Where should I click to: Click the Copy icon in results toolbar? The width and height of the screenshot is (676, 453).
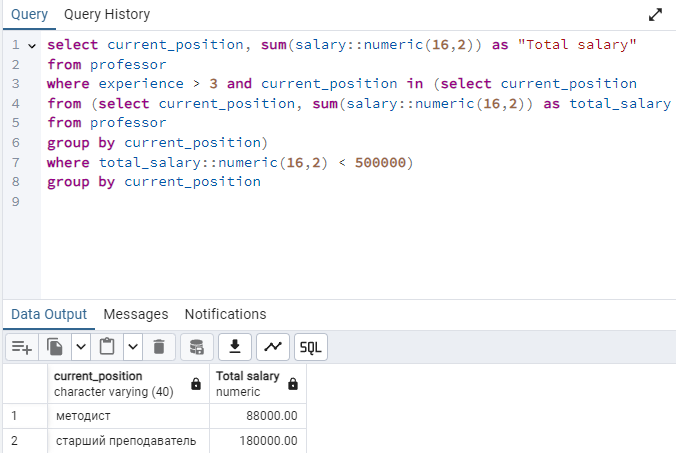point(55,347)
